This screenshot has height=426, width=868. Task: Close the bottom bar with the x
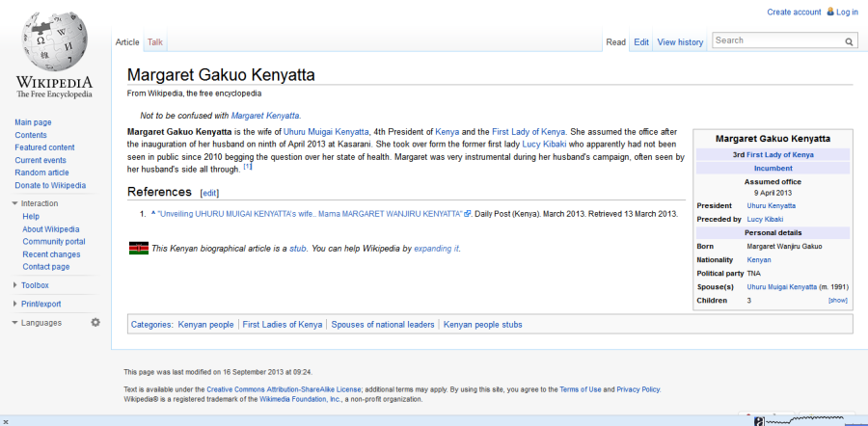(6, 421)
